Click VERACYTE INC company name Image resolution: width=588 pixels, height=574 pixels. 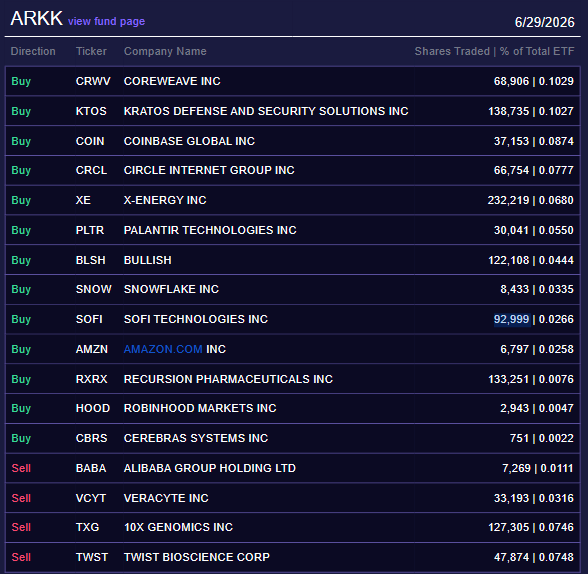[x=166, y=498]
